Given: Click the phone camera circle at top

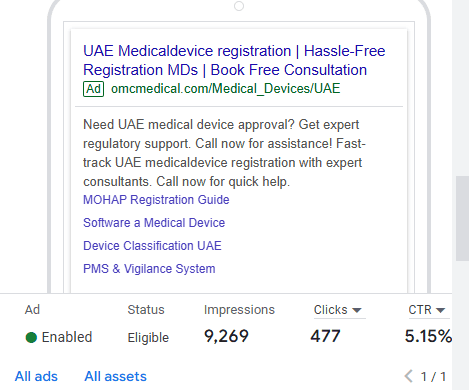Looking at the screenshot, I should [239, 6].
